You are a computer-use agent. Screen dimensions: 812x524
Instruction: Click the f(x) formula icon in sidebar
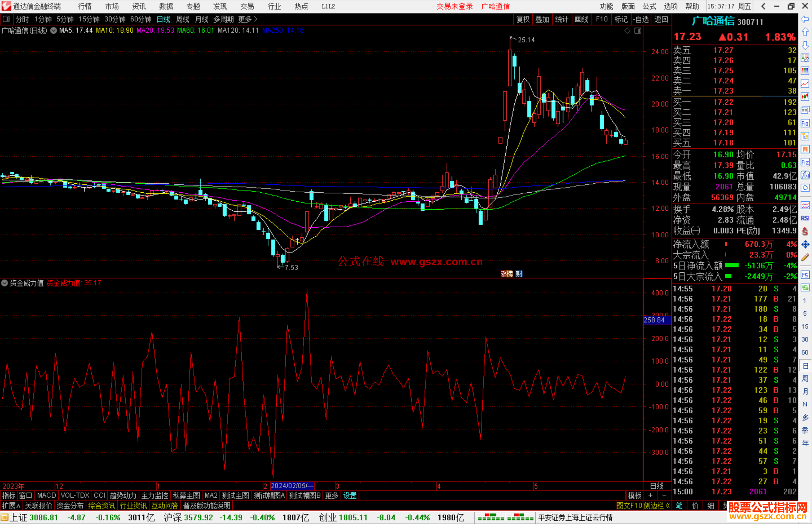point(805,175)
